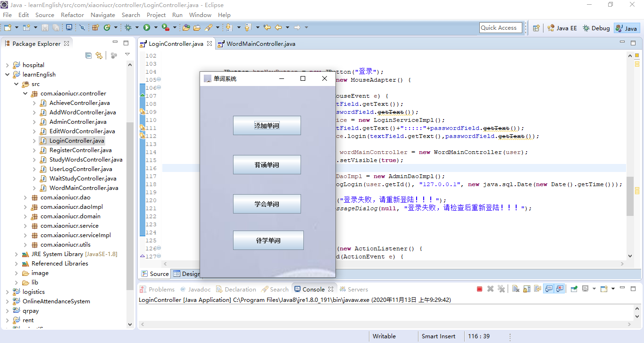Click the Collapse All icon in Package Explorer

88,55
